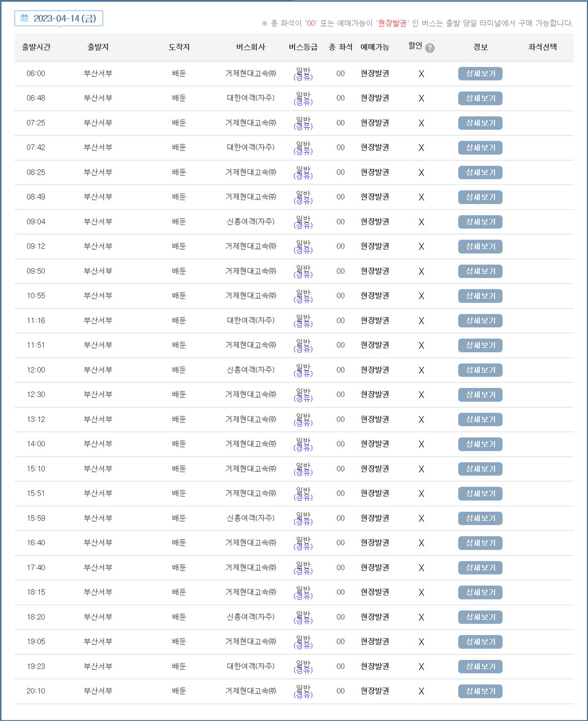Click the red 현장발권 text in the notice
Screen dimensions: 588x721
(x=392, y=23)
